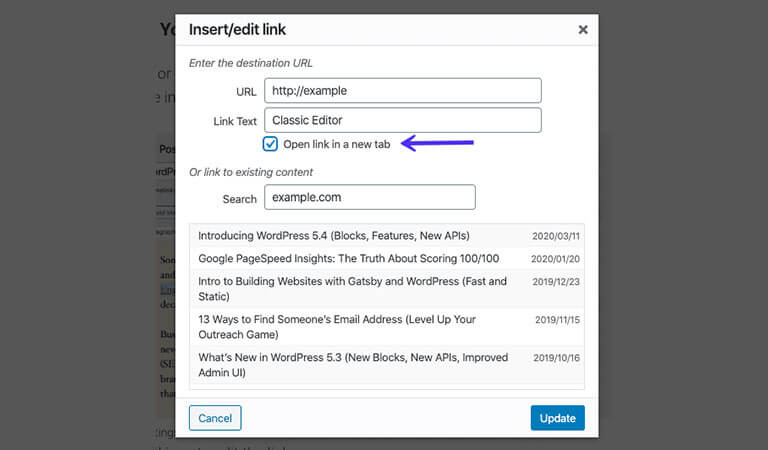Click the Search existing content field
The width and height of the screenshot is (768, 450).
[x=370, y=197]
